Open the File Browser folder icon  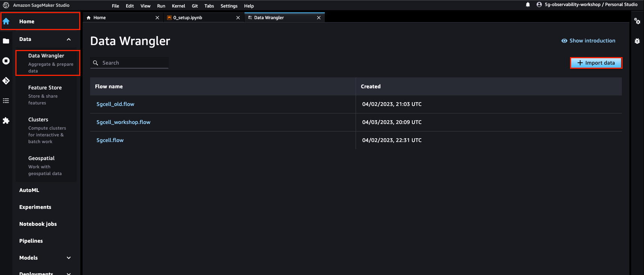point(6,41)
